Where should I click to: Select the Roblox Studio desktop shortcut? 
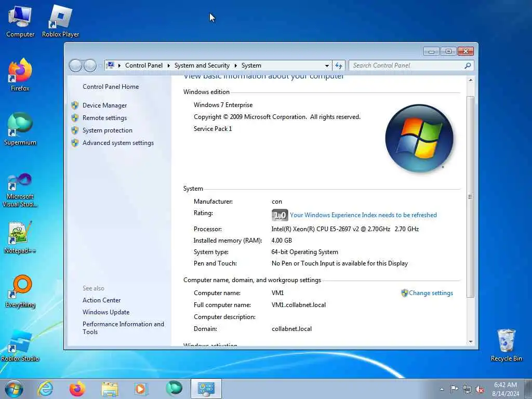tap(20, 345)
